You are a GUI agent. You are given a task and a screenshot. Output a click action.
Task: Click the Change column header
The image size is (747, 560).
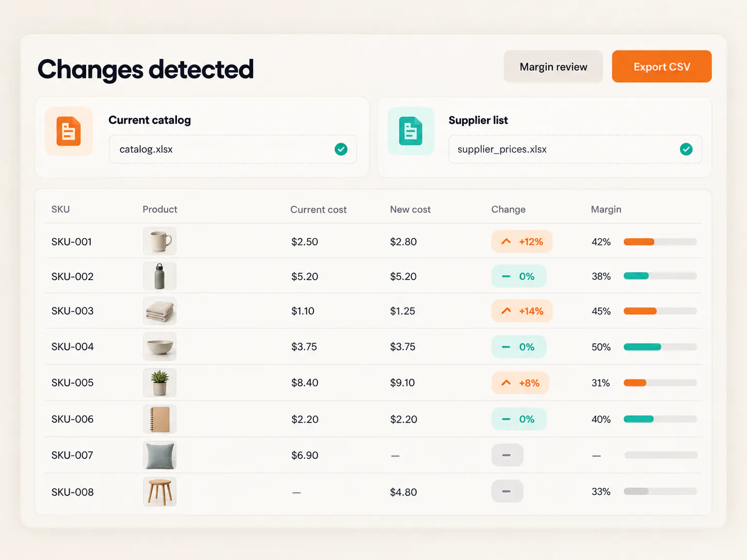coord(508,209)
